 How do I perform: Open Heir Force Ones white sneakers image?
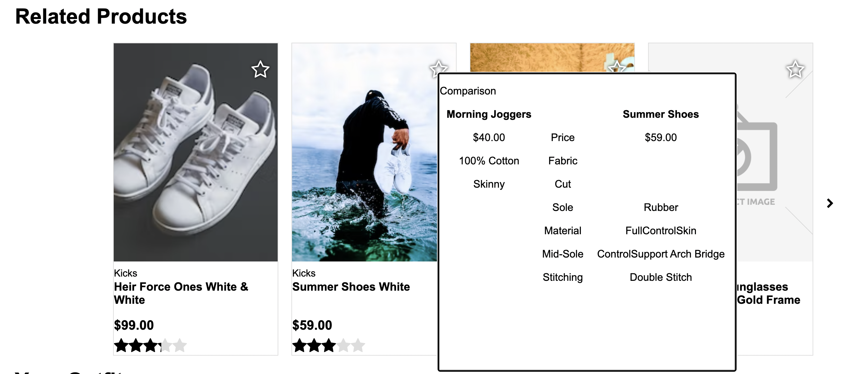196,152
